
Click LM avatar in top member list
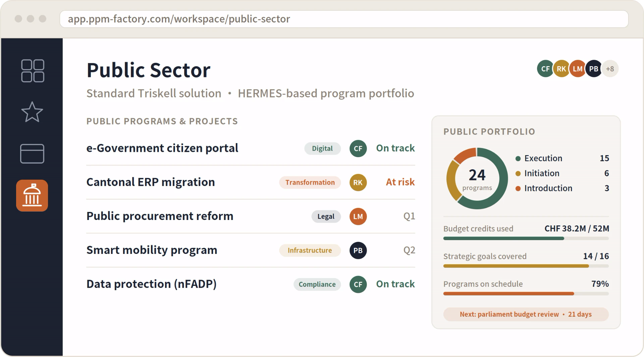coord(578,69)
